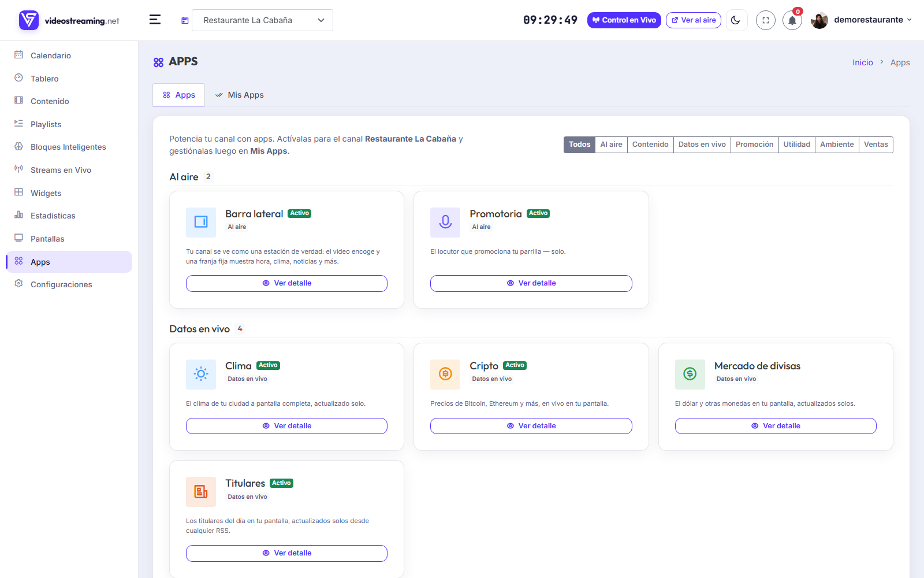Screen dimensions: 924x578
Task: Switch to dark mode with the moon icon
Action: [736, 20]
